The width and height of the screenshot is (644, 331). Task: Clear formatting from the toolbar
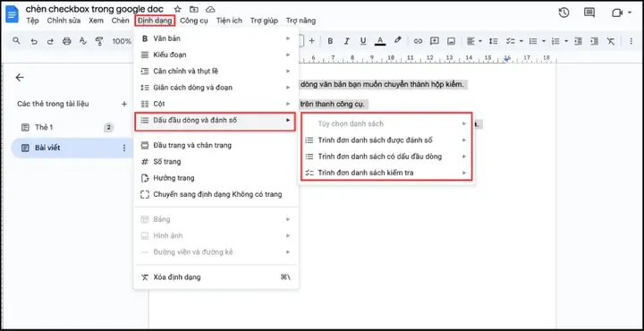pyautogui.click(x=611, y=41)
